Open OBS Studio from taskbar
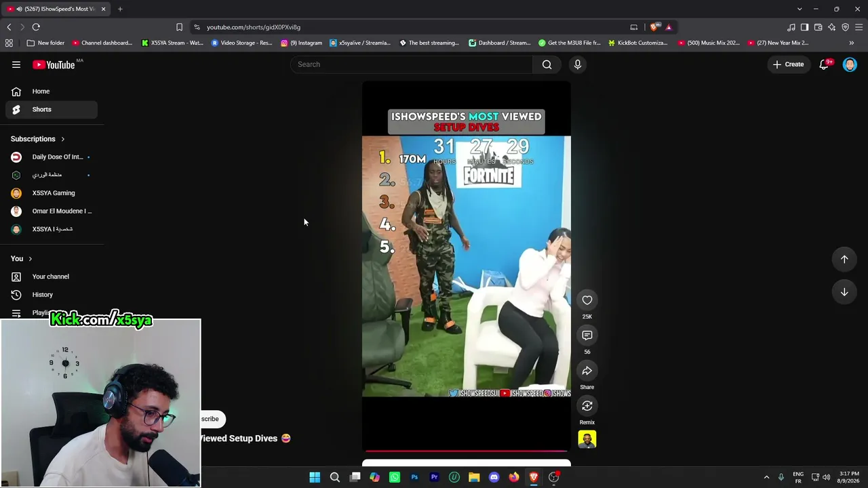This screenshot has width=868, height=488. pos(554,477)
